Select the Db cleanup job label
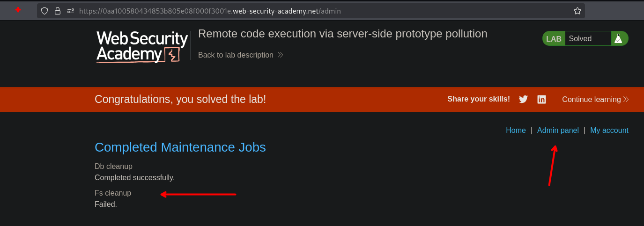Screen dimensions: 644x226 tap(113, 166)
